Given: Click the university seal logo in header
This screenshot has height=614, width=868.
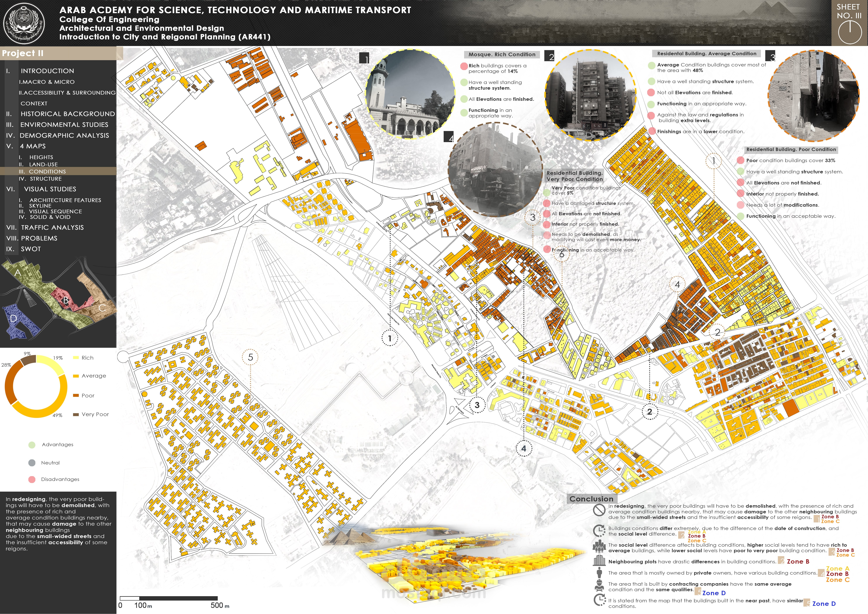Looking at the screenshot, I should point(24,23).
